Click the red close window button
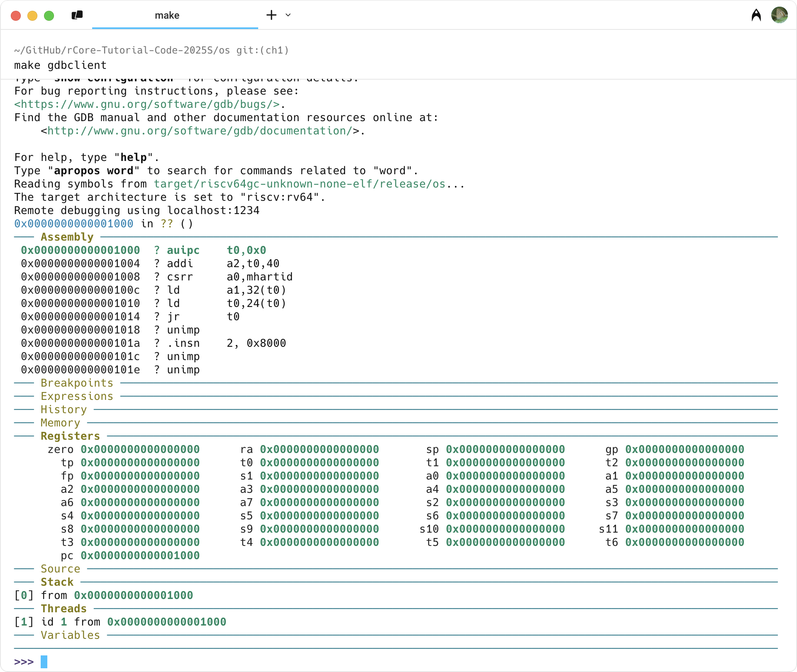Screen dimensions: 797x672 pos(16,16)
